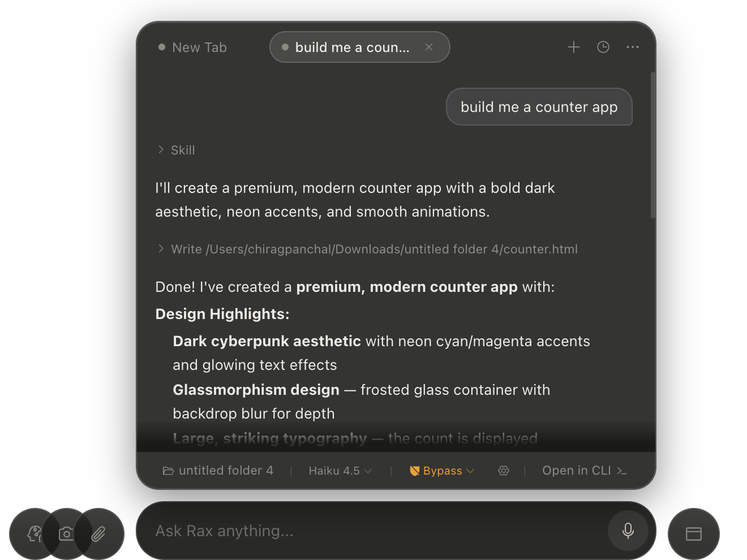Open the three-dot more options menu
747x560 pixels.
click(x=633, y=47)
